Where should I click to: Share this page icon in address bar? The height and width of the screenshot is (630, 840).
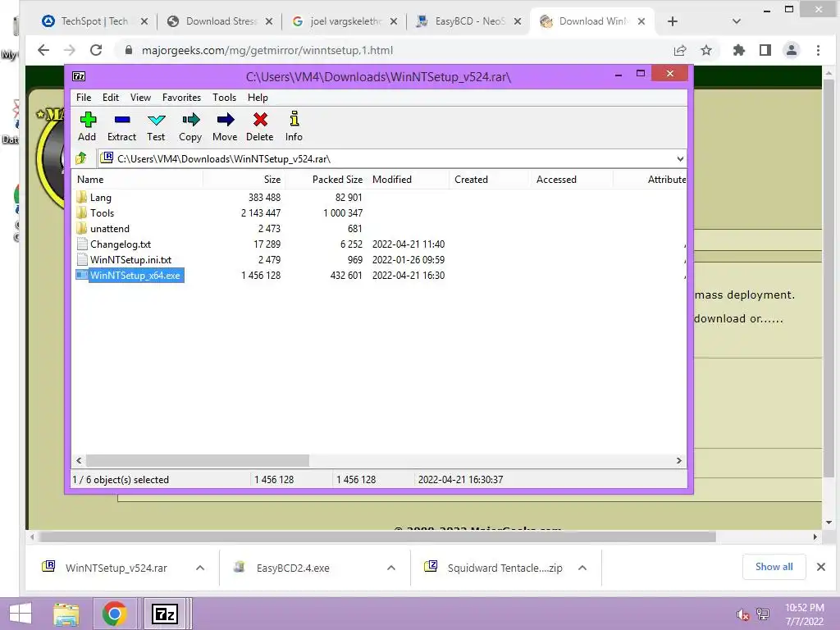(x=680, y=50)
